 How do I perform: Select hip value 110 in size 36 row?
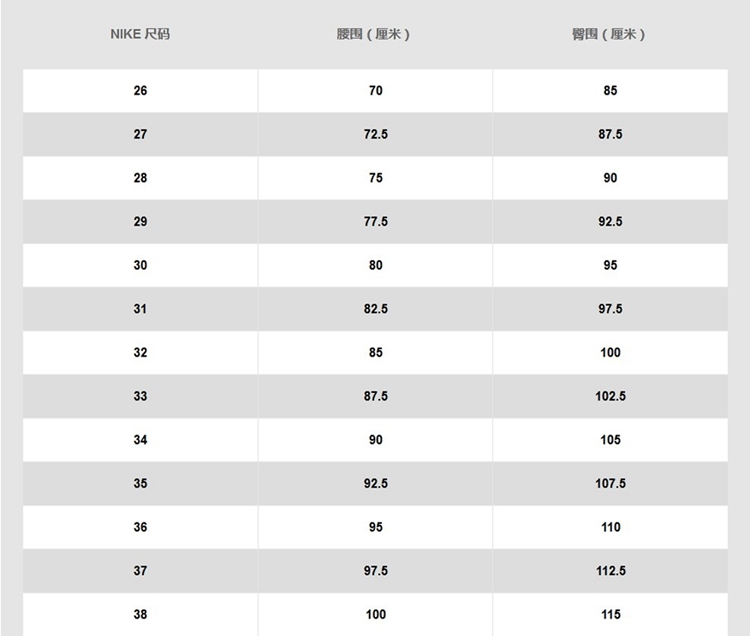(610, 527)
